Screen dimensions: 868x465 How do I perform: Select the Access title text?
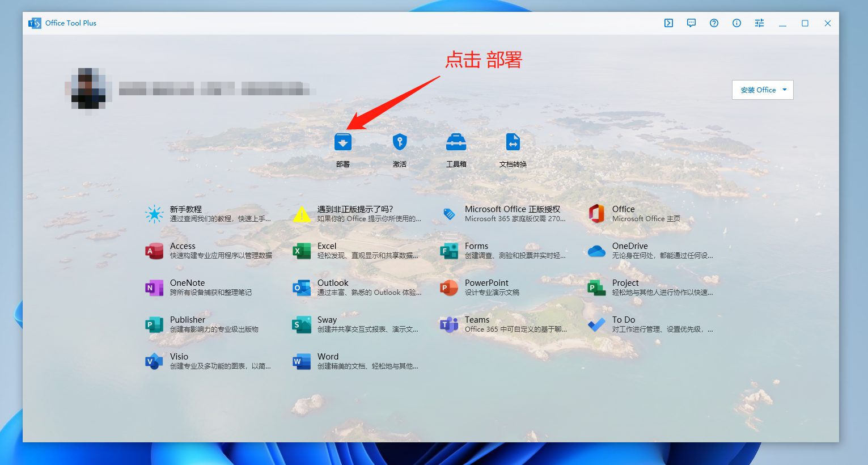tap(183, 246)
